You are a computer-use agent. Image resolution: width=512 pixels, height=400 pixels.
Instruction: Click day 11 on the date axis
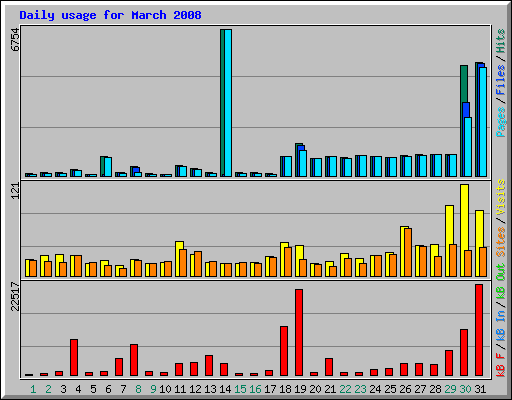[x=180, y=389]
